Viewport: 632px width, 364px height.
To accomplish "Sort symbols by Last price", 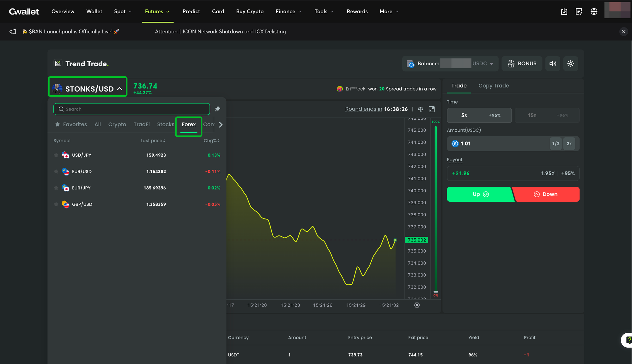I will coord(153,141).
